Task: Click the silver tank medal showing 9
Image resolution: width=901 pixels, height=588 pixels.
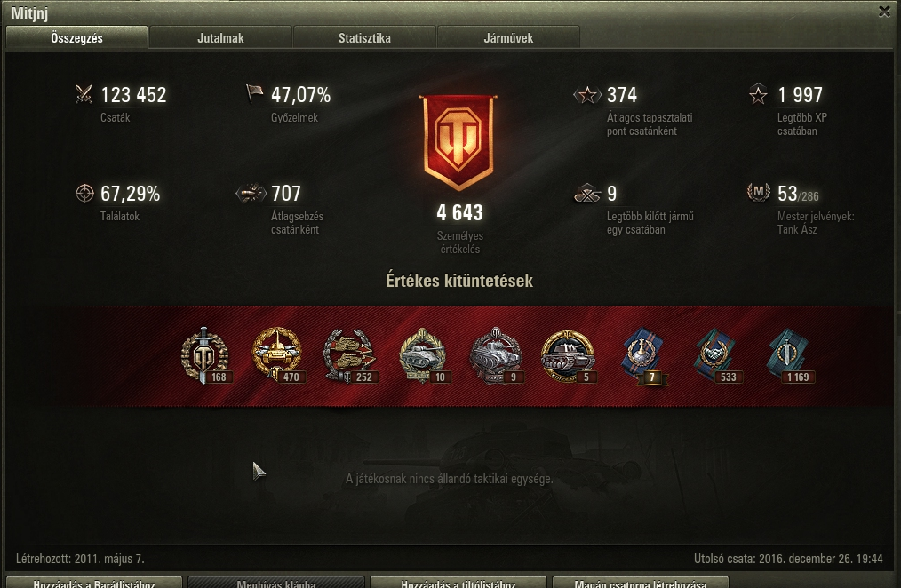Action: [495, 355]
